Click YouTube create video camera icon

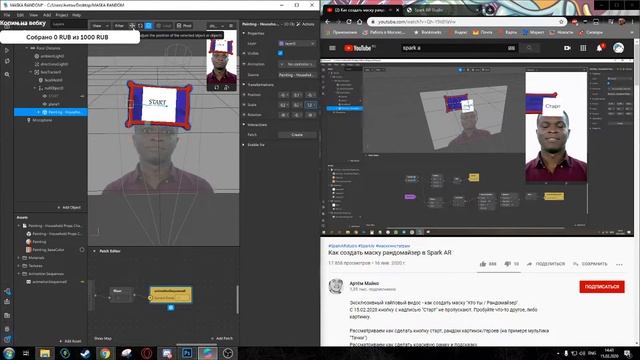567,48
